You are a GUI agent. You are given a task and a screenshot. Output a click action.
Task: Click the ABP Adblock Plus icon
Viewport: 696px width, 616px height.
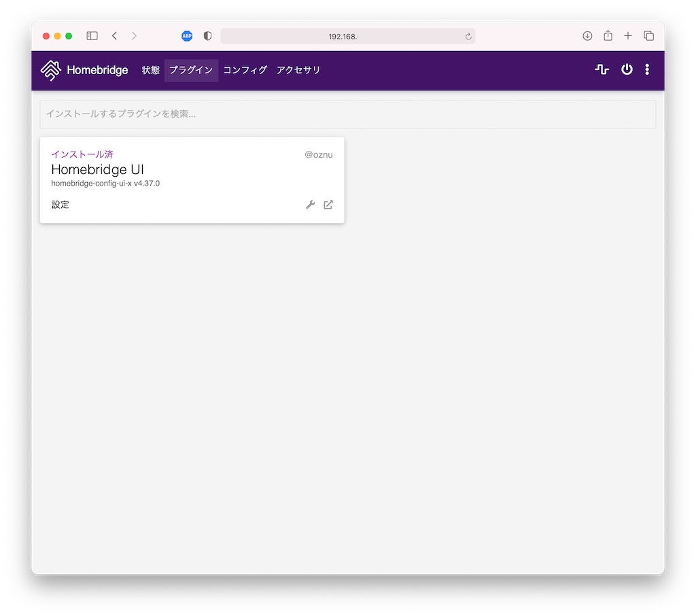(x=187, y=36)
